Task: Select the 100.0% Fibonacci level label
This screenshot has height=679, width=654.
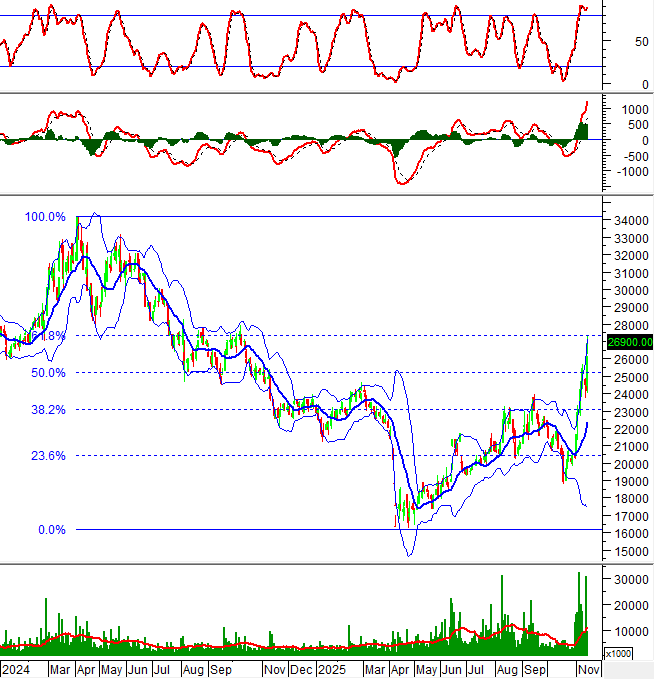Action: pyautogui.click(x=45, y=217)
